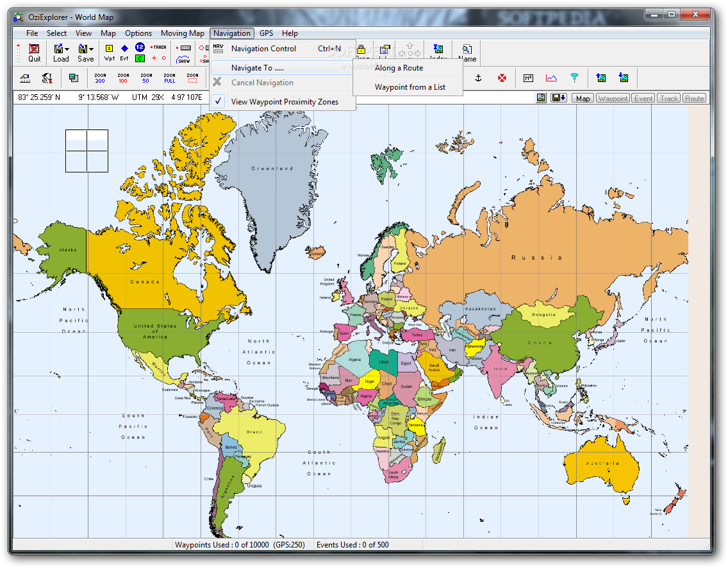Toggle the TRACK manual draw button
The height and width of the screenshot is (568, 728).
click(158, 47)
